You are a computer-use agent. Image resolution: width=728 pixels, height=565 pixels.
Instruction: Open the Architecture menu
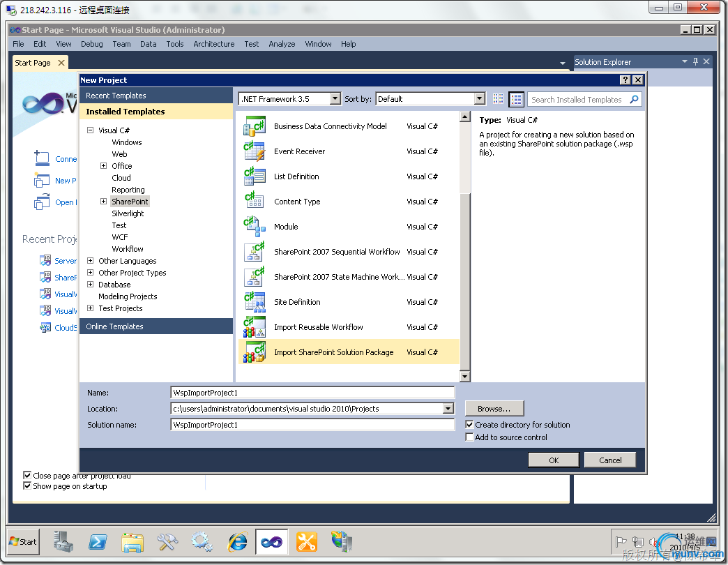click(x=214, y=44)
